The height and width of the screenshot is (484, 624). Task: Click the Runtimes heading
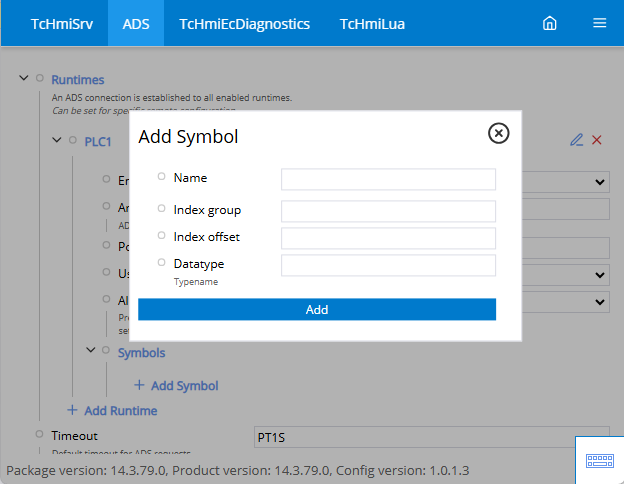click(78, 80)
